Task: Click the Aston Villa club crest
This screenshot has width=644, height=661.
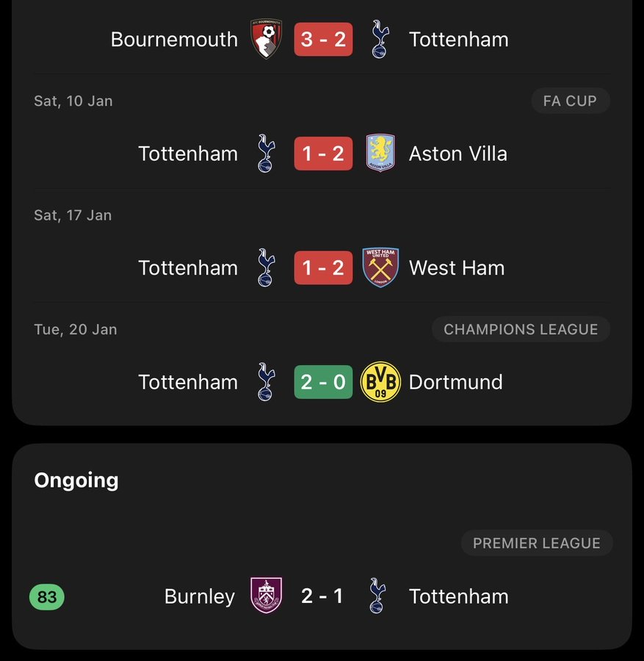Action: 380,153
